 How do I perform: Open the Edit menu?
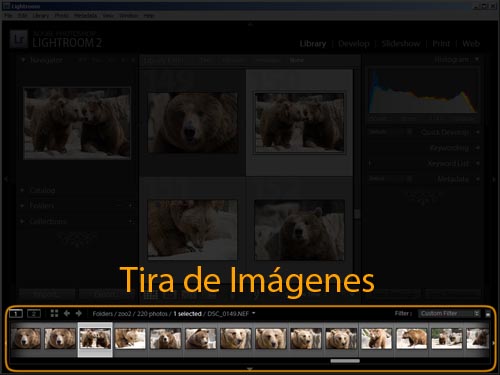(x=22, y=16)
